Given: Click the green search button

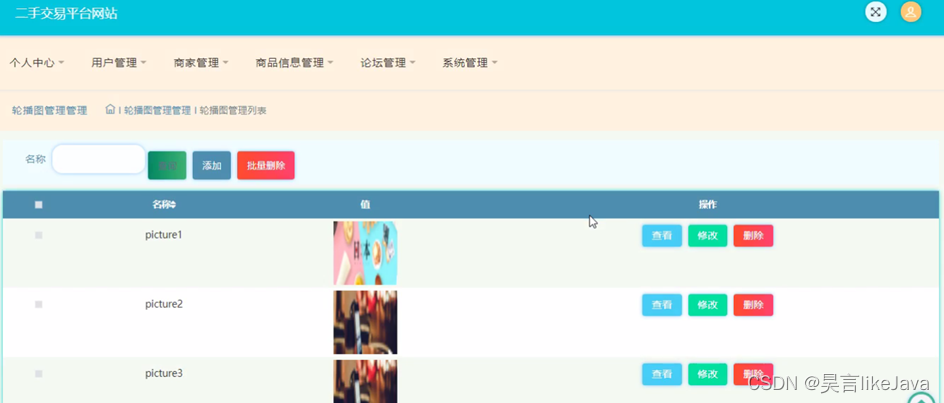Looking at the screenshot, I should point(167,166).
